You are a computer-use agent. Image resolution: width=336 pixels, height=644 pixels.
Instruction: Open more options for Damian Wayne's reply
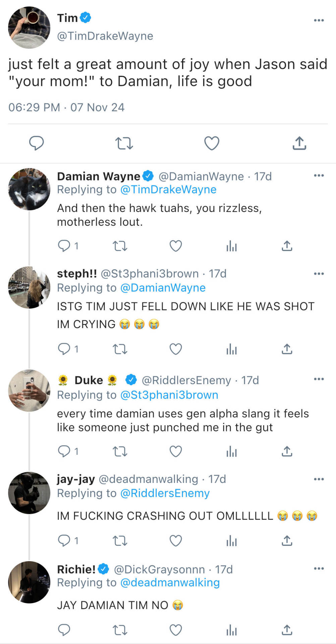(x=319, y=175)
